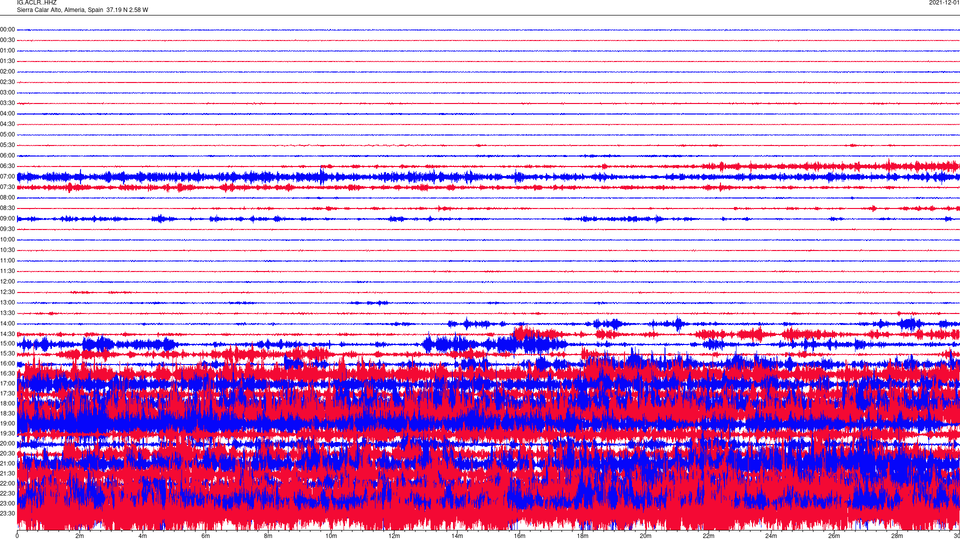This screenshot has height=540, width=960.
Task: Select the 09:00 time row label
Action: coord(8,219)
